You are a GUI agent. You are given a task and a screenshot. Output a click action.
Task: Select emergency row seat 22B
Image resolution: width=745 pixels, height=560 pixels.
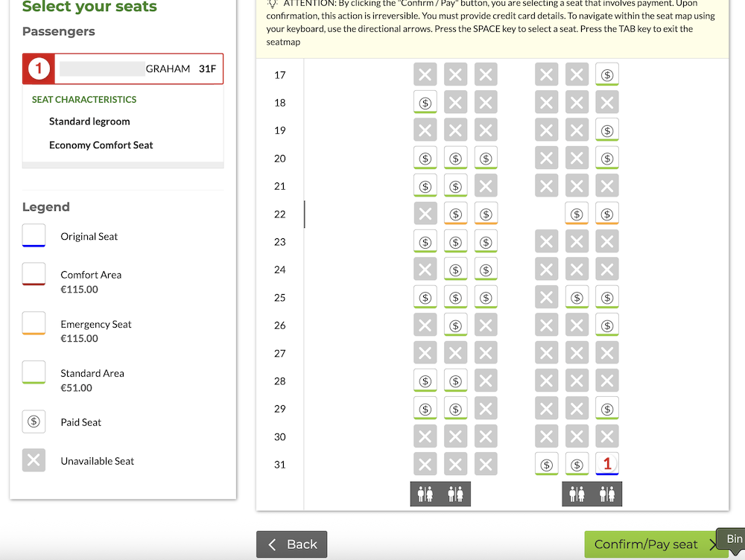pyautogui.click(x=456, y=214)
